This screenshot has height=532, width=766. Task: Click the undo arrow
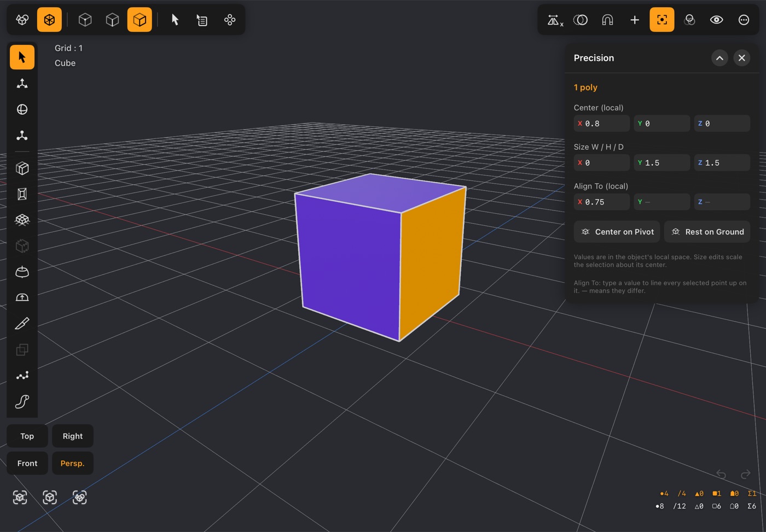[x=721, y=474]
